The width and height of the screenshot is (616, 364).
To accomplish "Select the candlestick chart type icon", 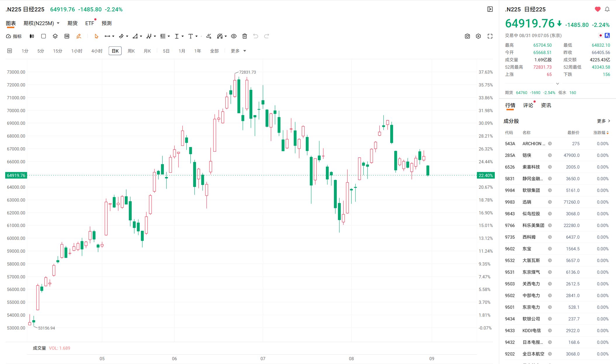I will tap(32, 36).
